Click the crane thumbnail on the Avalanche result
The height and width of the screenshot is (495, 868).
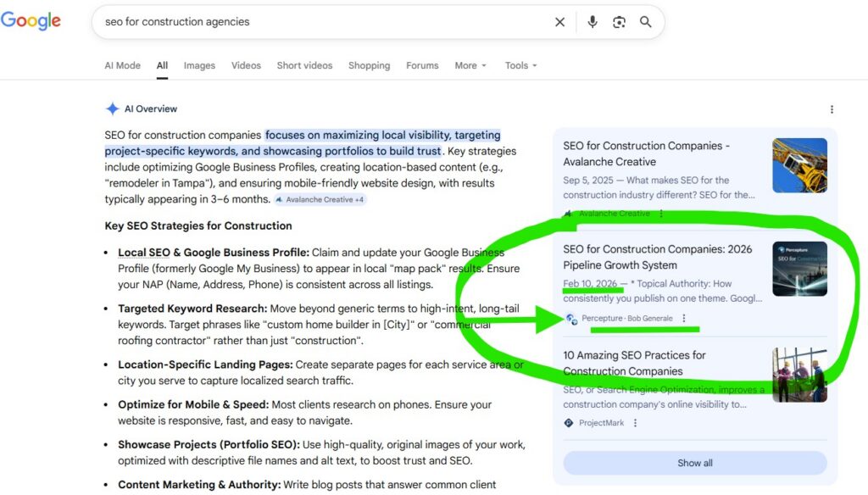(799, 165)
